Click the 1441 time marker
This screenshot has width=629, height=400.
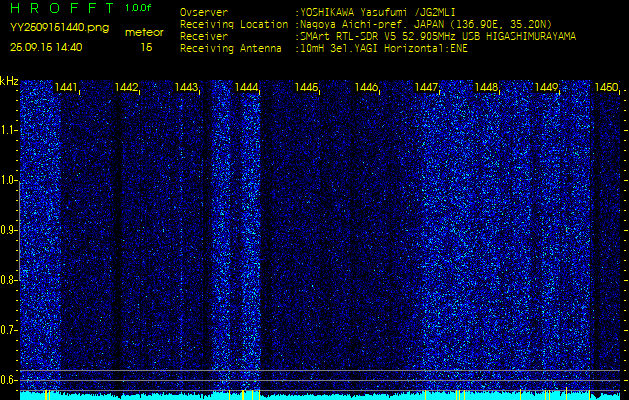click(66, 87)
